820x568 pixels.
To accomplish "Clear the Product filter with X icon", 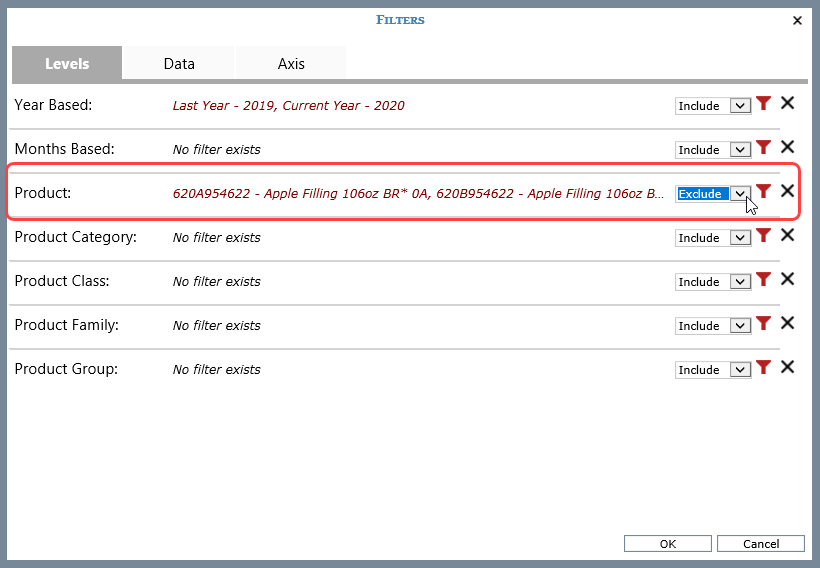I will [787, 192].
